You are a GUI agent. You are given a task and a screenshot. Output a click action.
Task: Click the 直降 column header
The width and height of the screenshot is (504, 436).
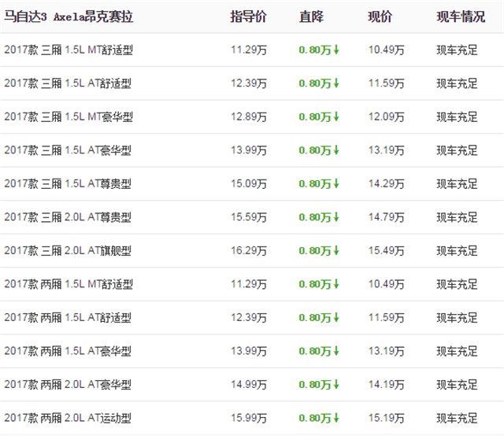coord(311,17)
